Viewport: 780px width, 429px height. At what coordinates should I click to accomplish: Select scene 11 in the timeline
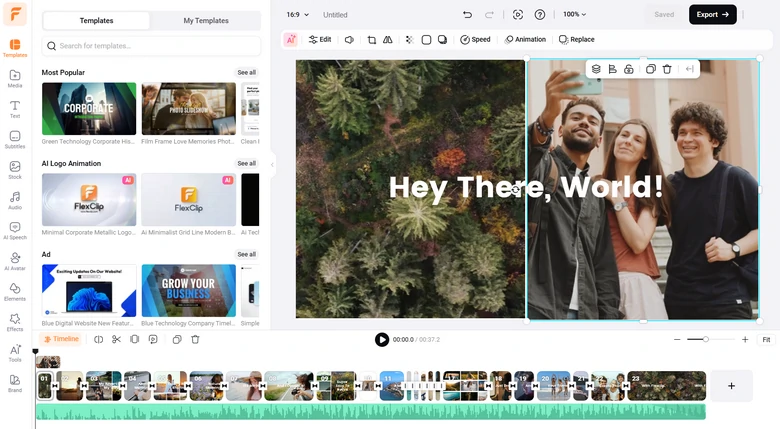click(x=391, y=386)
